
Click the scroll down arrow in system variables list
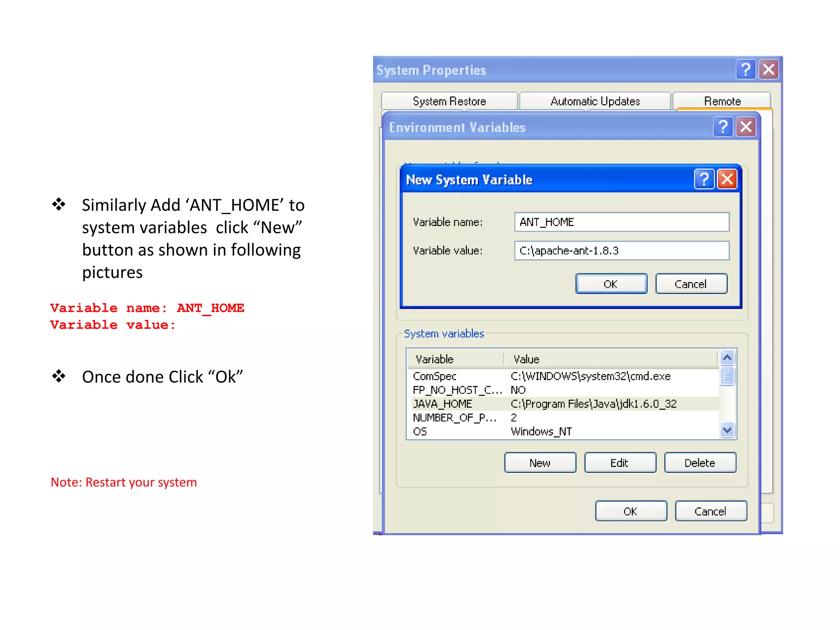tap(727, 430)
